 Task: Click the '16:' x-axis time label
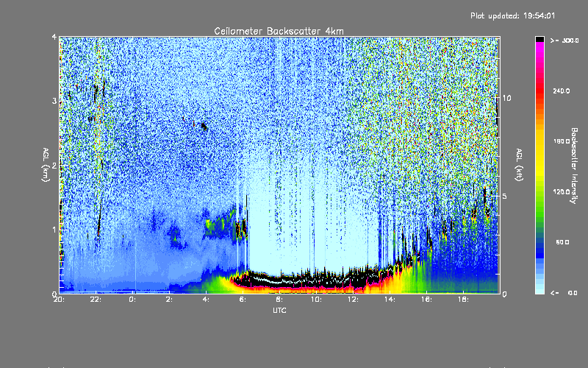[426, 300]
